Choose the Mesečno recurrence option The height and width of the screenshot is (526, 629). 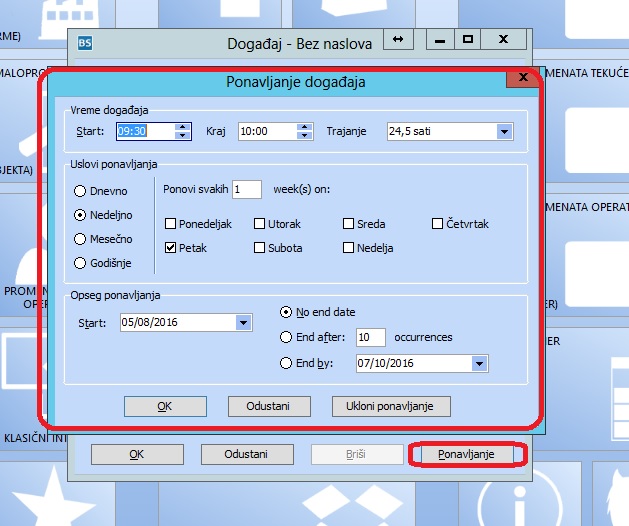tap(80, 239)
